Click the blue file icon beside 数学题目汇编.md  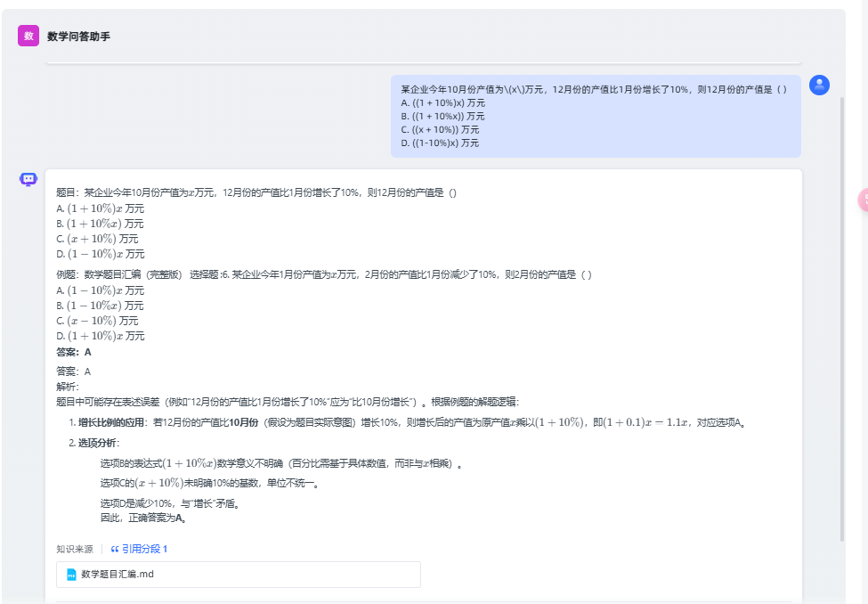(71, 575)
